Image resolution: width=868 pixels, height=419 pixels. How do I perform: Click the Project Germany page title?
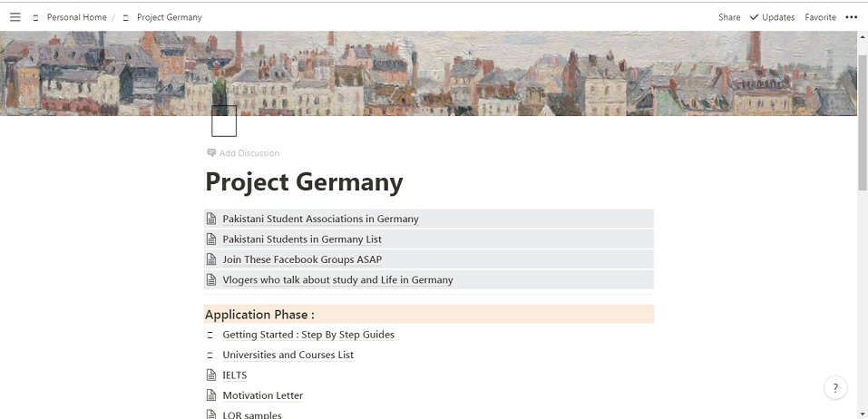pyautogui.click(x=304, y=181)
